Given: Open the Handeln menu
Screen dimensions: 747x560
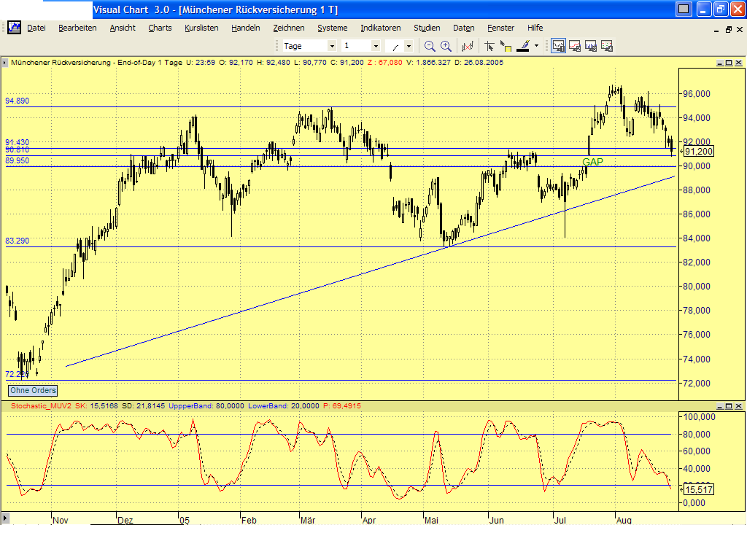Looking at the screenshot, I should [245, 28].
